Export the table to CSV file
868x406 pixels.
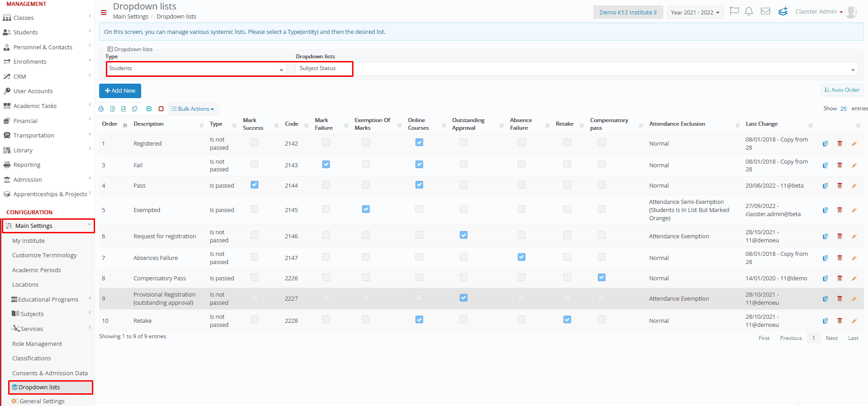(124, 109)
